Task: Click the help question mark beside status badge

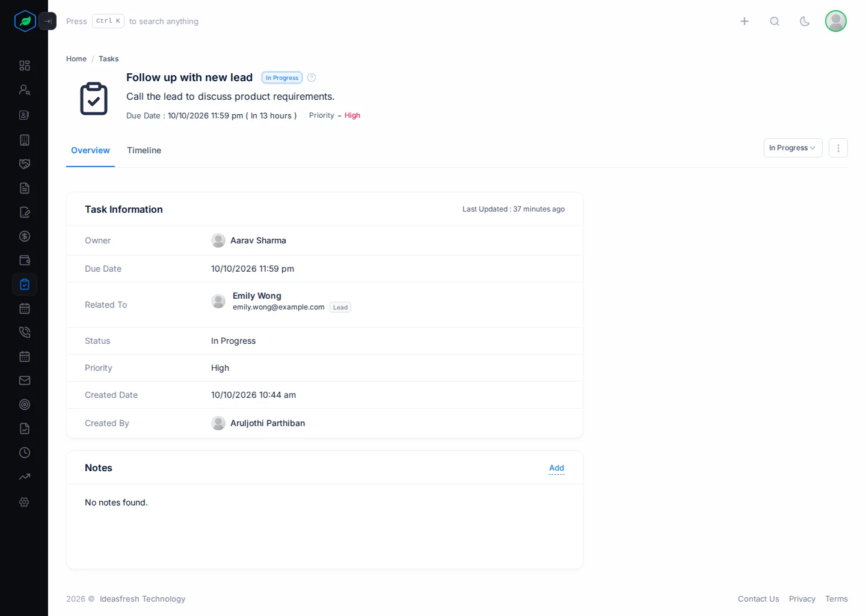Action: point(312,78)
